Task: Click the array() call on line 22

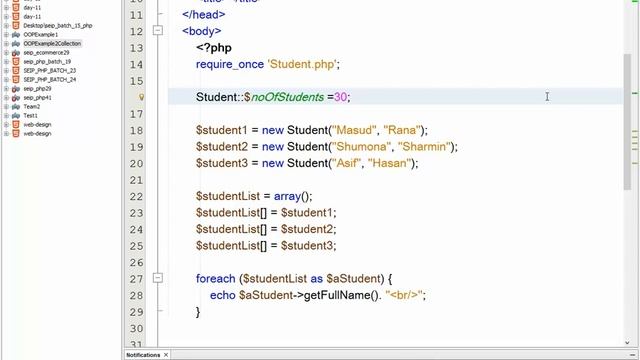Action: point(292,196)
